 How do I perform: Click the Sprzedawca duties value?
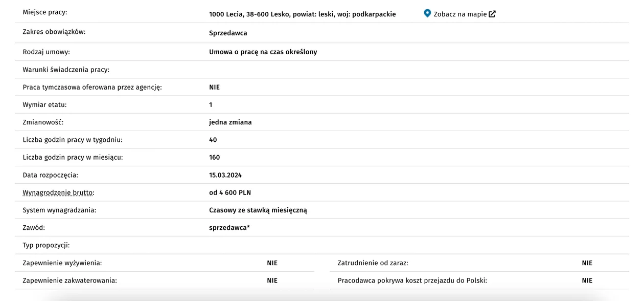tap(228, 33)
